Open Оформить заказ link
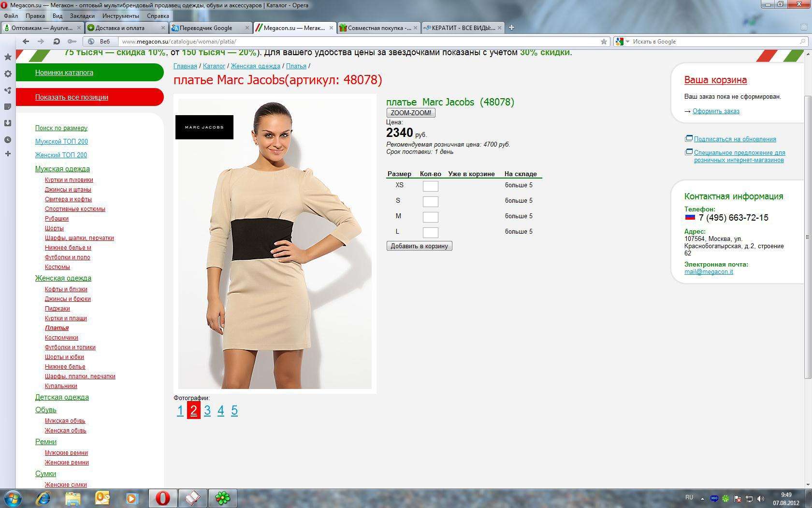Viewport: 812px width, 508px height. (716, 111)
